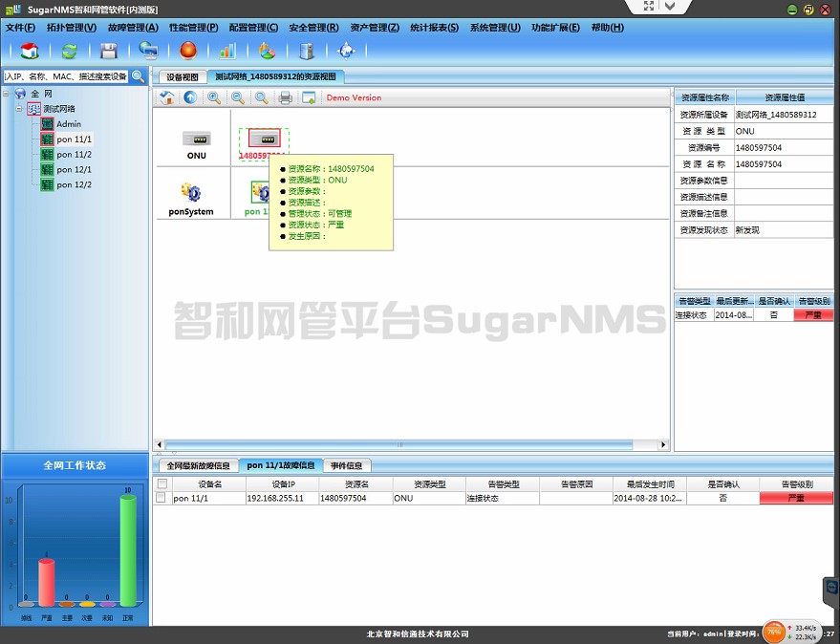Select pon 11/1 in the device tree
This screenshot has height=644, width=840.
point(74,140)
